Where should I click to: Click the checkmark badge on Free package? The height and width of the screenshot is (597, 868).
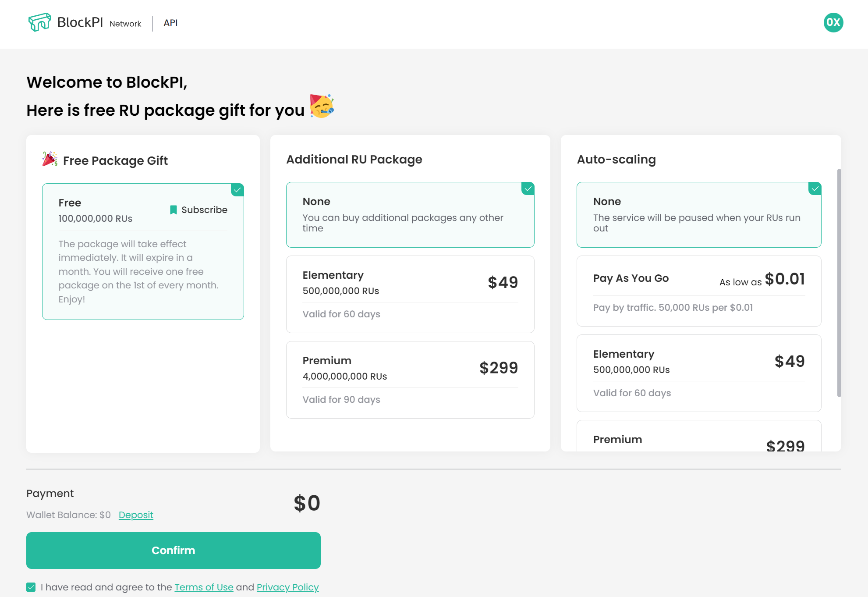[x=237, y=190]
